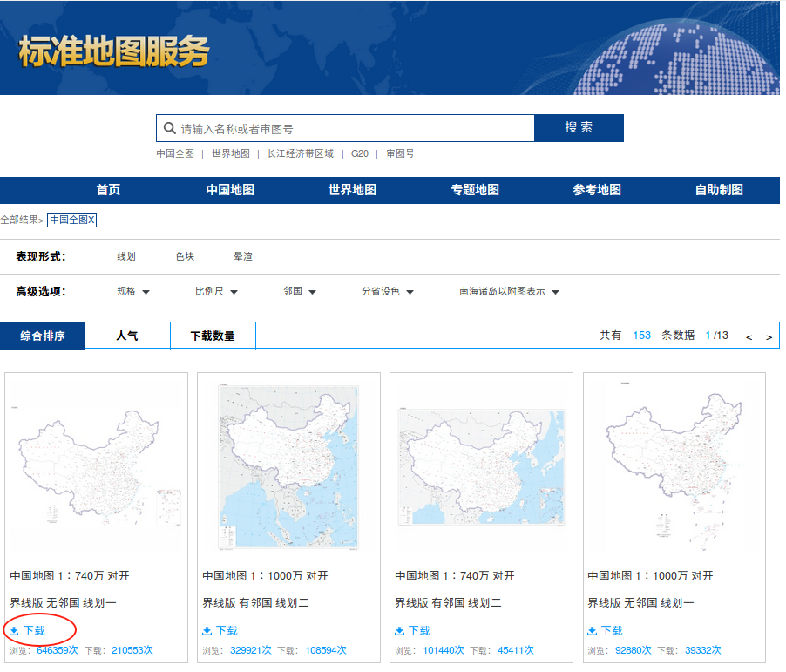786x672 pixels.
Task: Select 线划 presentation style filter
Action: [x=126, y=256]
